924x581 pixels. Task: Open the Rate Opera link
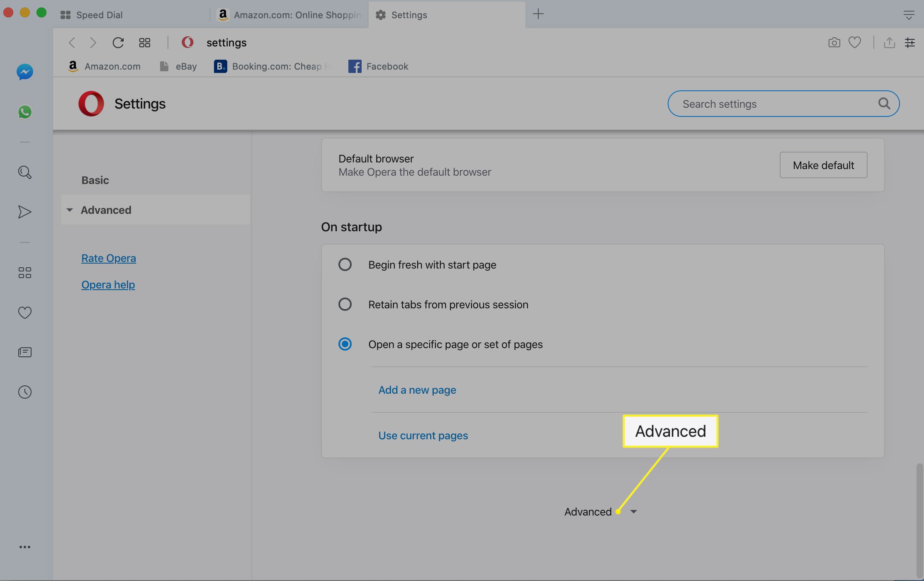tap(109, 258)
